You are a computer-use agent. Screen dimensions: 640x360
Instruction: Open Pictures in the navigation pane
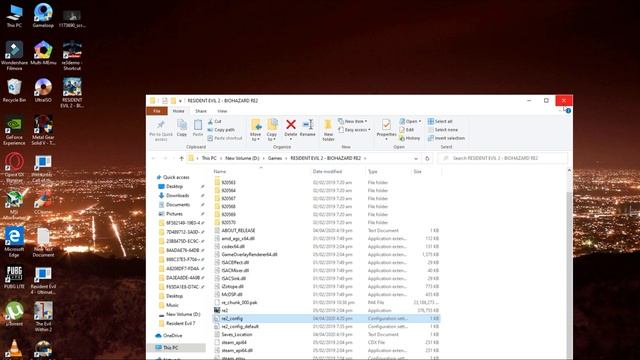pyautogui.click(x=174, y=214)
